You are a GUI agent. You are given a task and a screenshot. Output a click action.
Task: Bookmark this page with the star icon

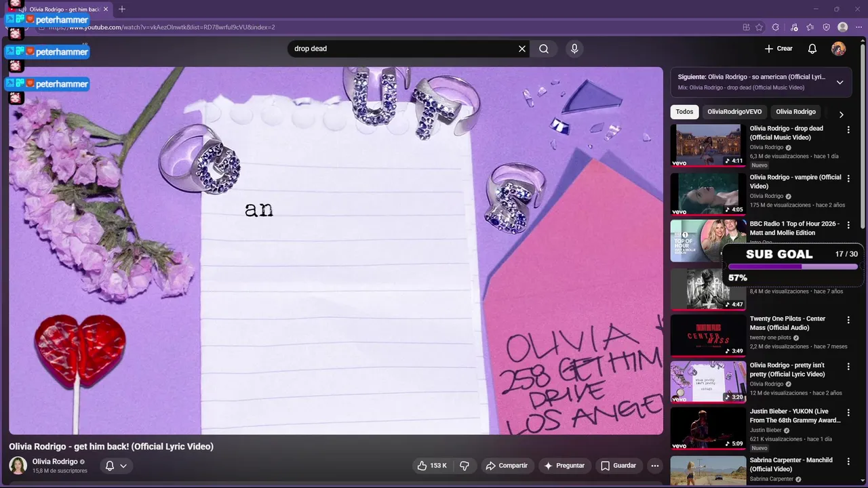(759, 27)
